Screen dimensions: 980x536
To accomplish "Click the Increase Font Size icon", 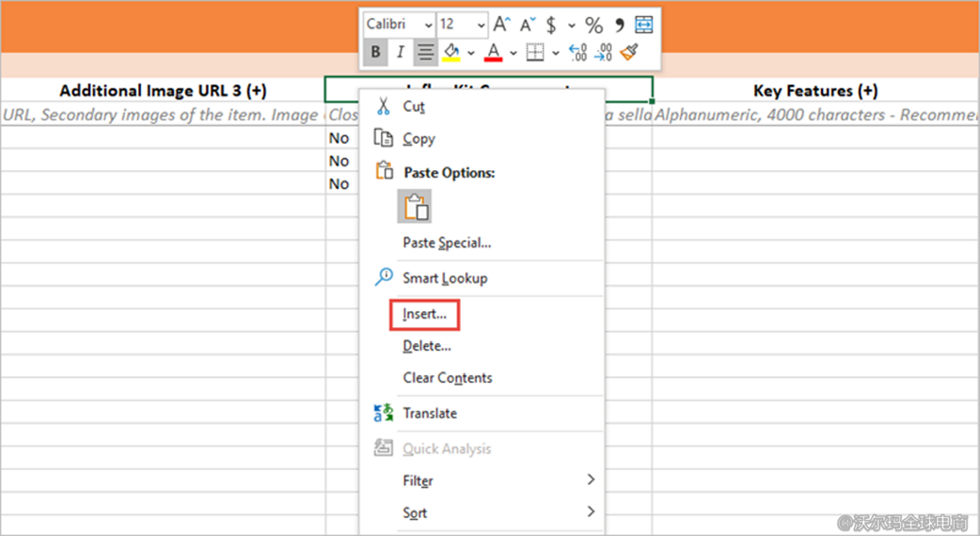I will [502, 24].
